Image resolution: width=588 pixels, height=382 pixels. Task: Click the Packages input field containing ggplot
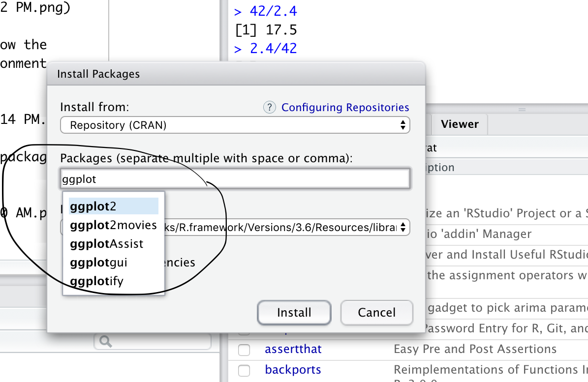pyautogui.click(x=235, y=179)
